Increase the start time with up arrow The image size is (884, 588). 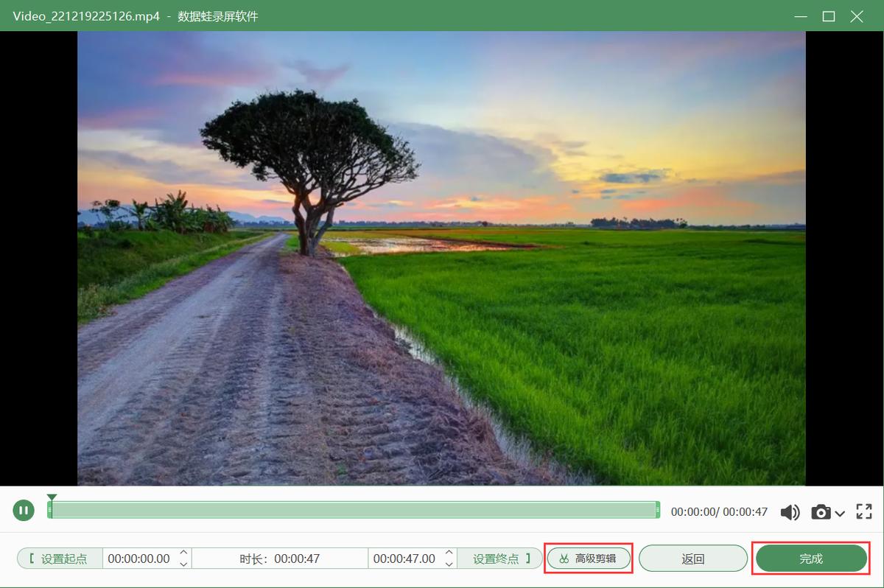183,553
